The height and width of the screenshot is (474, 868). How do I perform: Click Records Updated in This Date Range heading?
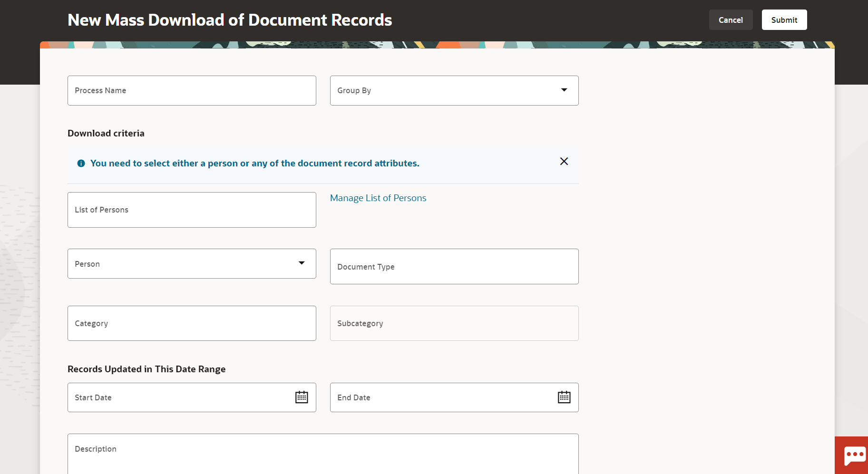[x=146, y=369]
